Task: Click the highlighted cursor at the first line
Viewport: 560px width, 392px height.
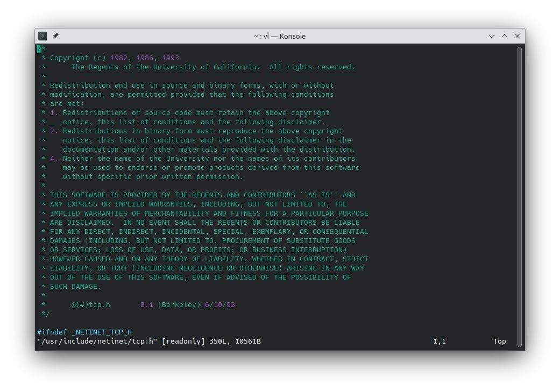Action: (x=39, y=49)
